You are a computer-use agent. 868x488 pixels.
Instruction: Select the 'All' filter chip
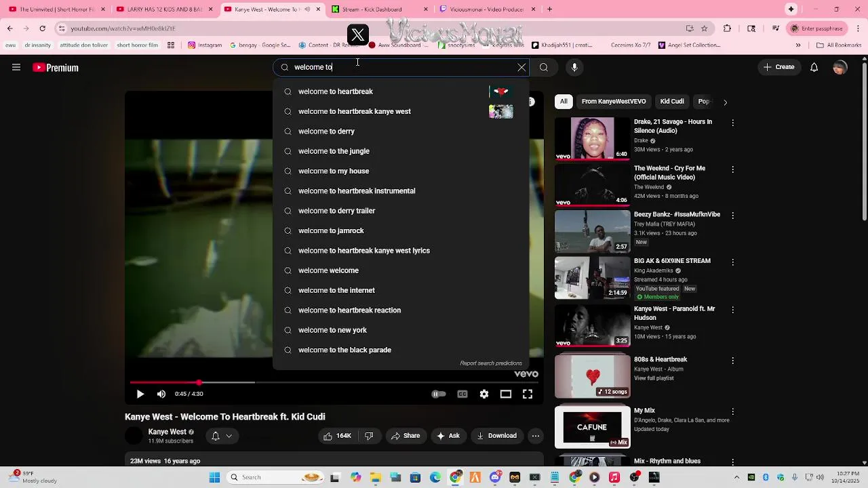point(564,102)
